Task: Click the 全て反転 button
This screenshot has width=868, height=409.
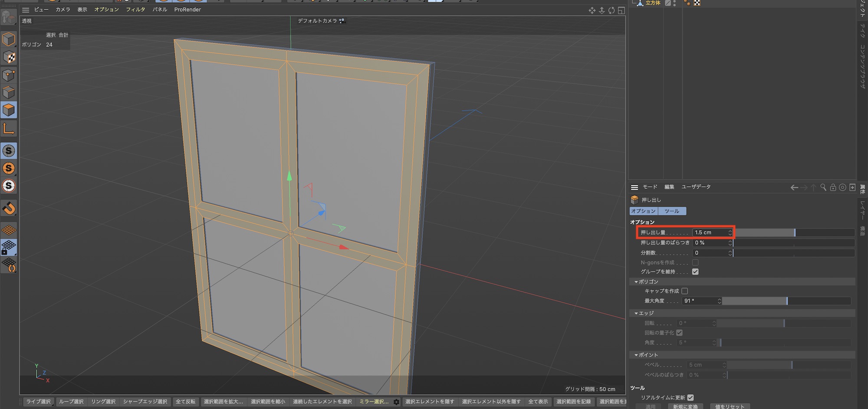Action: click(x=185, y=402)
